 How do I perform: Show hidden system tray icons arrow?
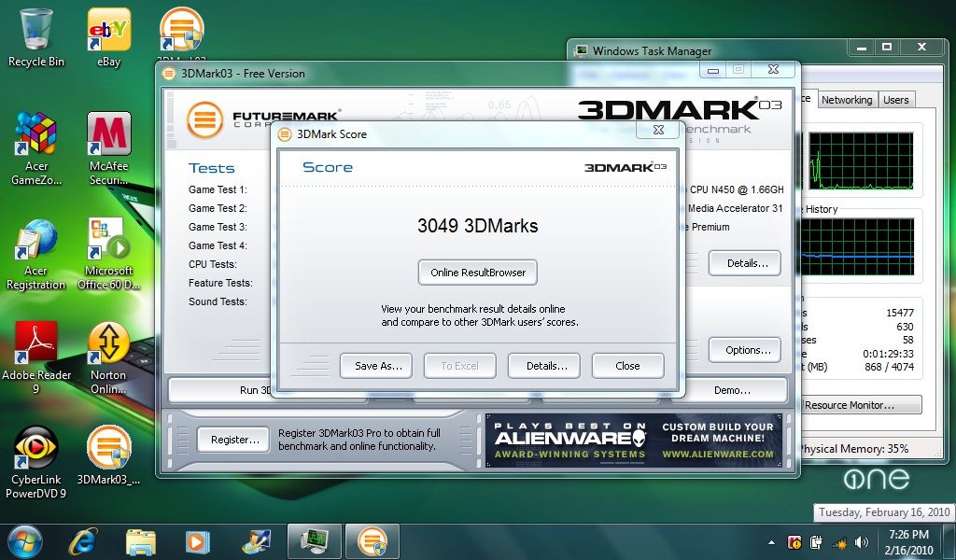(772, 542)
